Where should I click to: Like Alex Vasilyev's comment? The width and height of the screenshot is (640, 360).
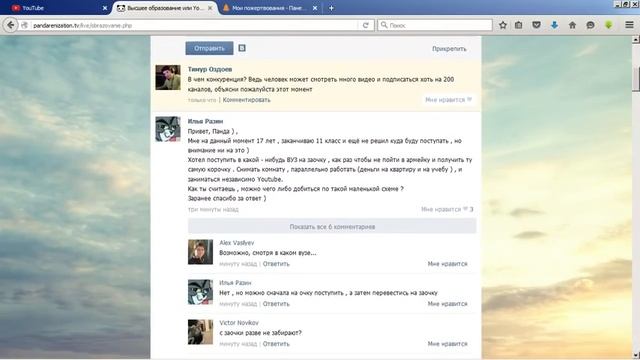click(x=447, y=264)
